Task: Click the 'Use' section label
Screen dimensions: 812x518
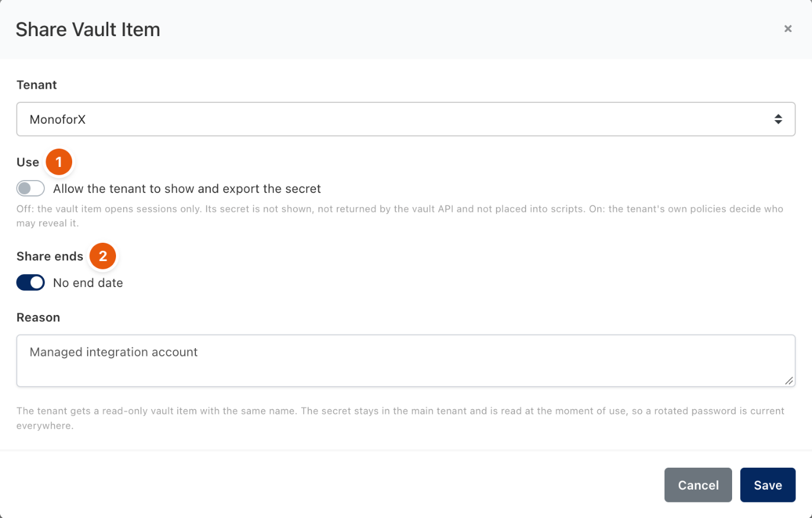Action: click(28, 162)
